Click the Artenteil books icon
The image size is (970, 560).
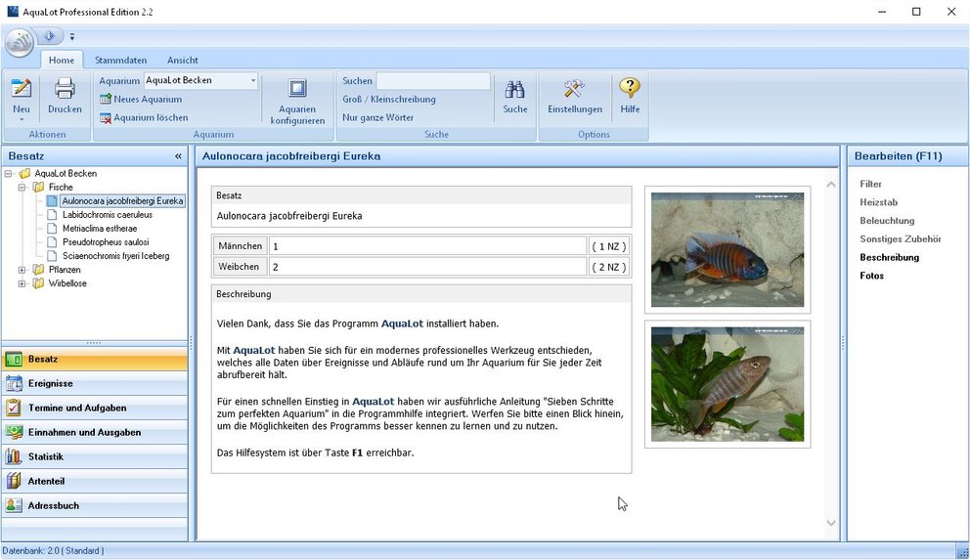pos(14,481)
